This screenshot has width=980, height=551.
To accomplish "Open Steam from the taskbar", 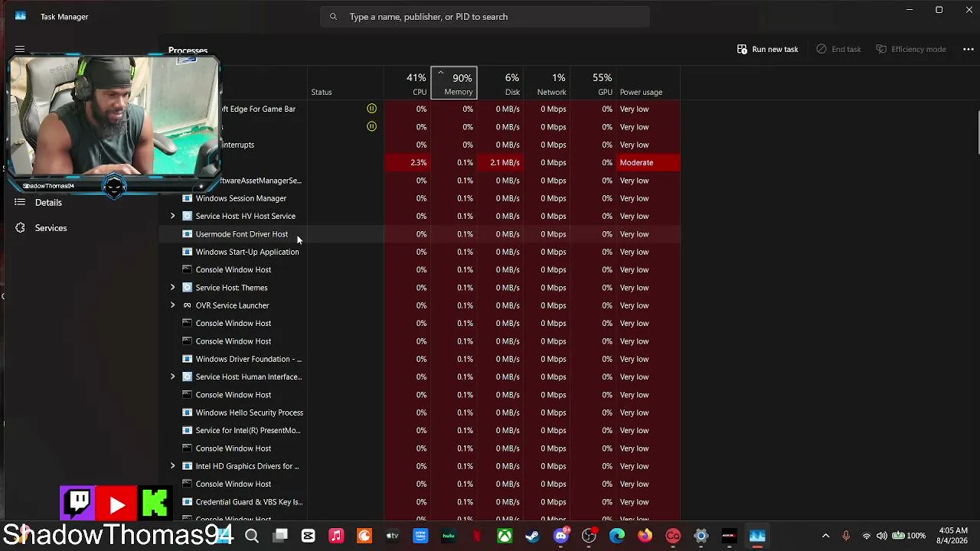I will (x=533, y=536).
